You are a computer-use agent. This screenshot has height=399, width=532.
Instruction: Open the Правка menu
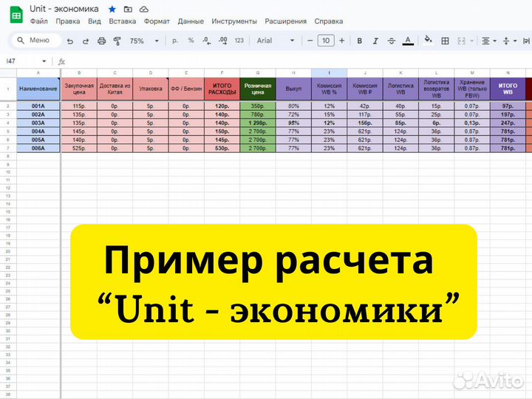tap(68, 21)
